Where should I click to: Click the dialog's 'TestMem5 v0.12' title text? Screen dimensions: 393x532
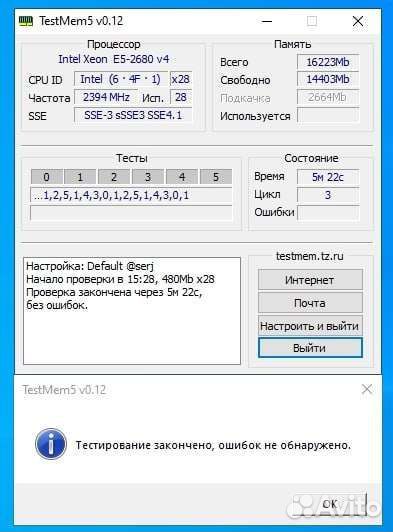(x=64, y=390)
